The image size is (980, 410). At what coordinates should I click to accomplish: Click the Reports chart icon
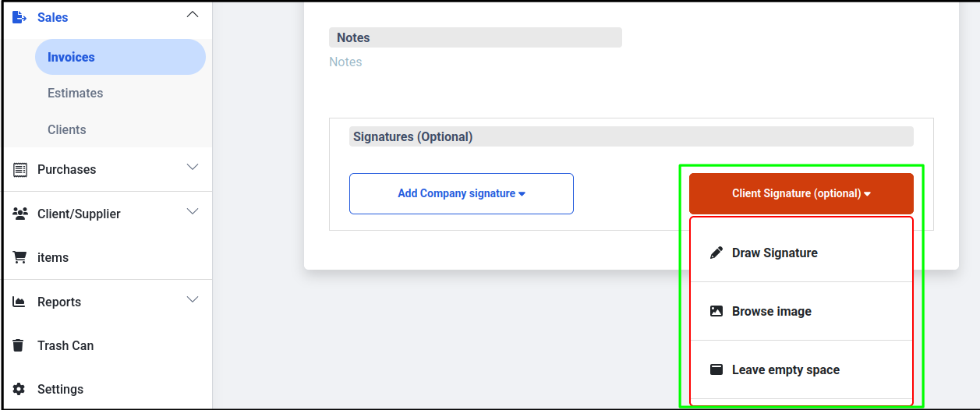[x=20, y=302]
